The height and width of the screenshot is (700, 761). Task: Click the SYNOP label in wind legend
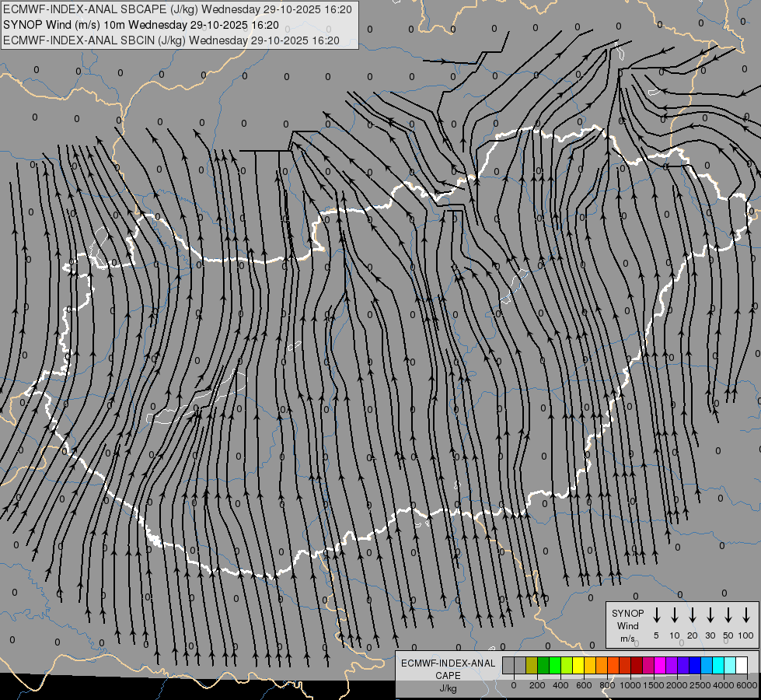tap(627, 613)
